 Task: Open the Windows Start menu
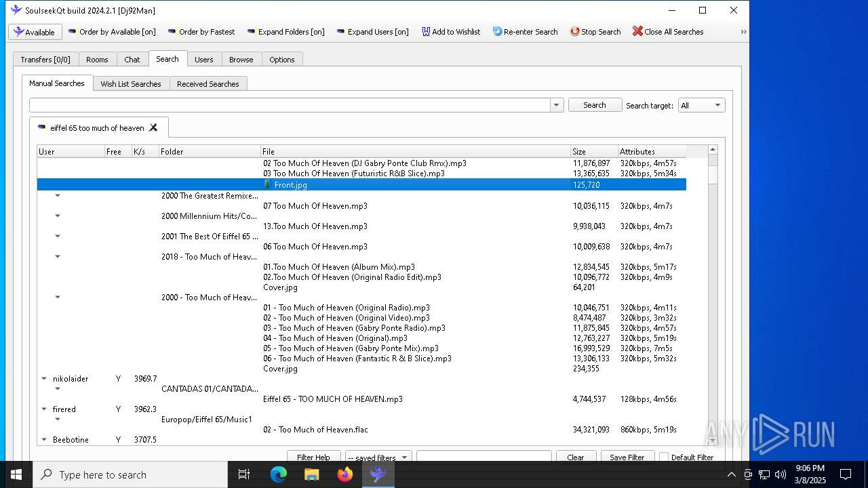[16, 474]
